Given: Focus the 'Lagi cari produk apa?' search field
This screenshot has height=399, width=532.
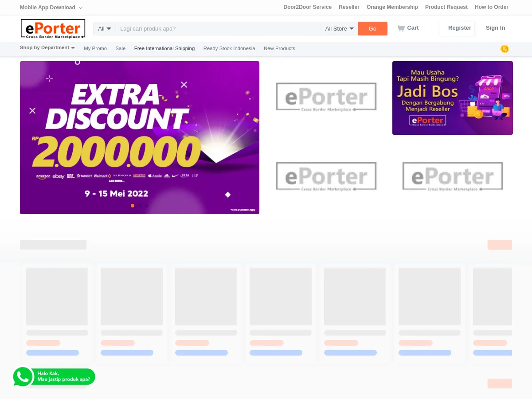Looking at the screenshot, I should [218, 29].
